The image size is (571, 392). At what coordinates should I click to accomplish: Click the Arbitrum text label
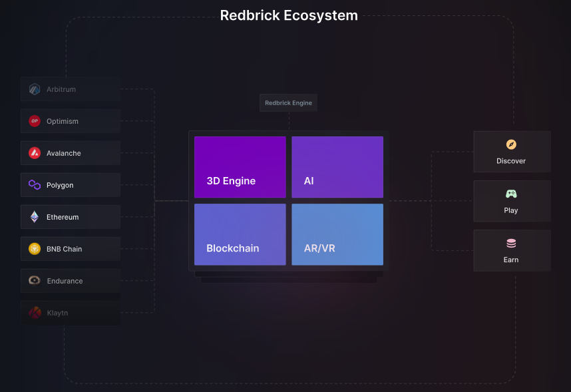click(61, 89)
